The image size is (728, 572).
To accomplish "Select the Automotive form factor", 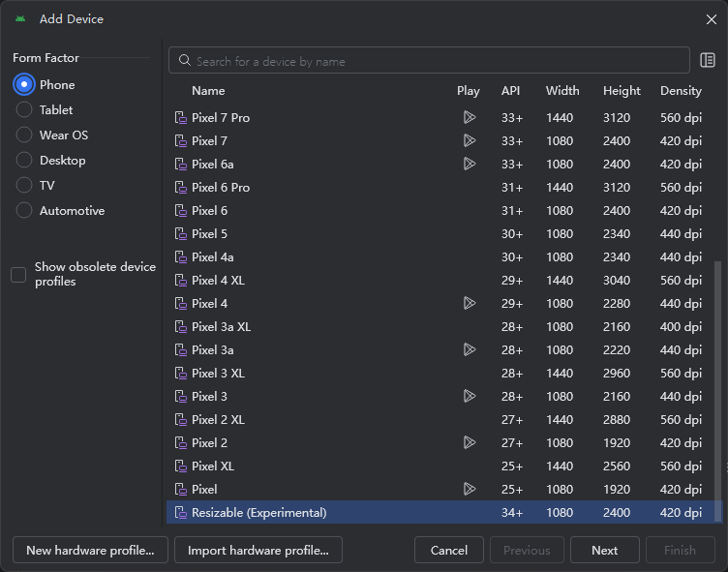I will click(24, 211).
